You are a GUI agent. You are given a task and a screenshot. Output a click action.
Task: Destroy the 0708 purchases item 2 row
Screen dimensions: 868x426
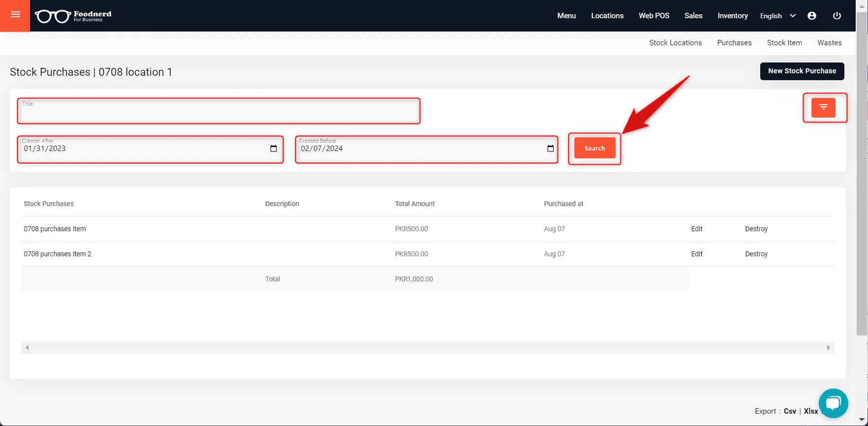(756, 254)
